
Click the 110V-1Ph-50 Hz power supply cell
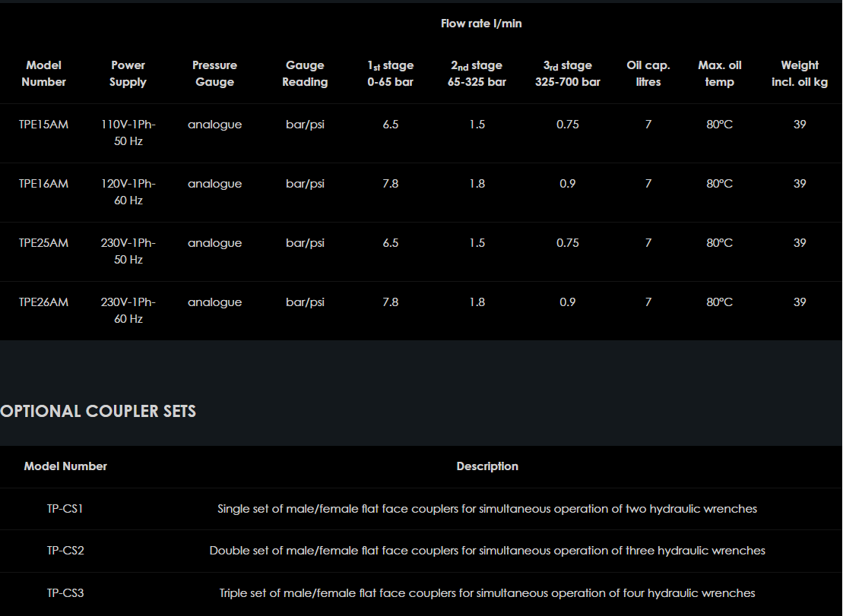coord(128,133)
